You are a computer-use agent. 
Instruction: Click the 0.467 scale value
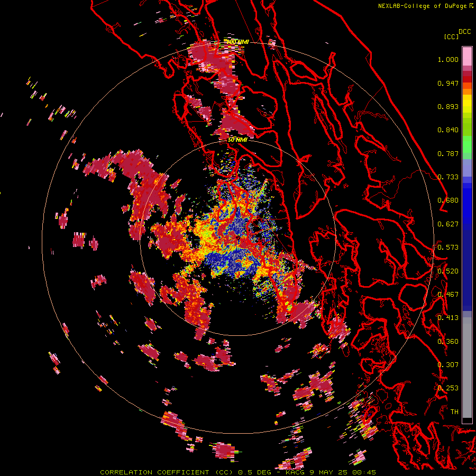pyautogui.click(x=448, y=294)
